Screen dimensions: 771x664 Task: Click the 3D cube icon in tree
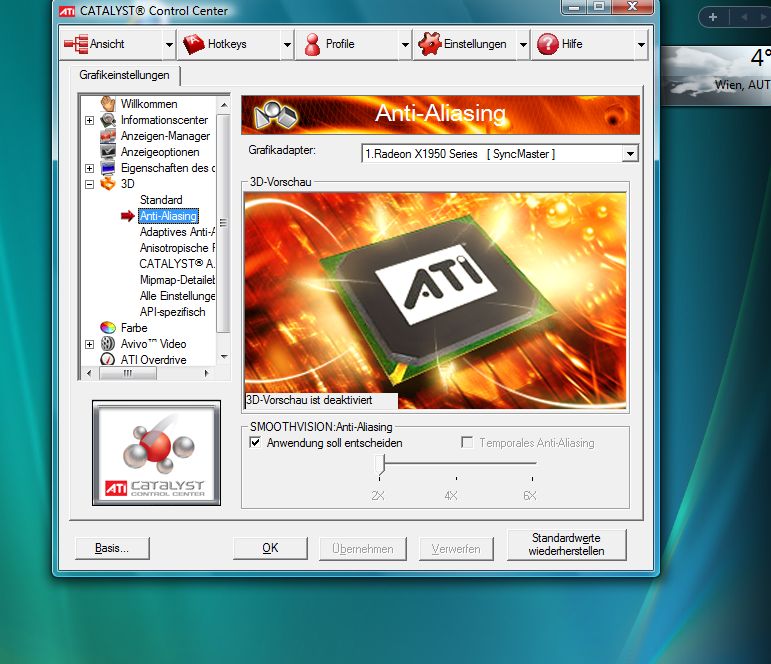pyautogui.click(x=108, y=184)
